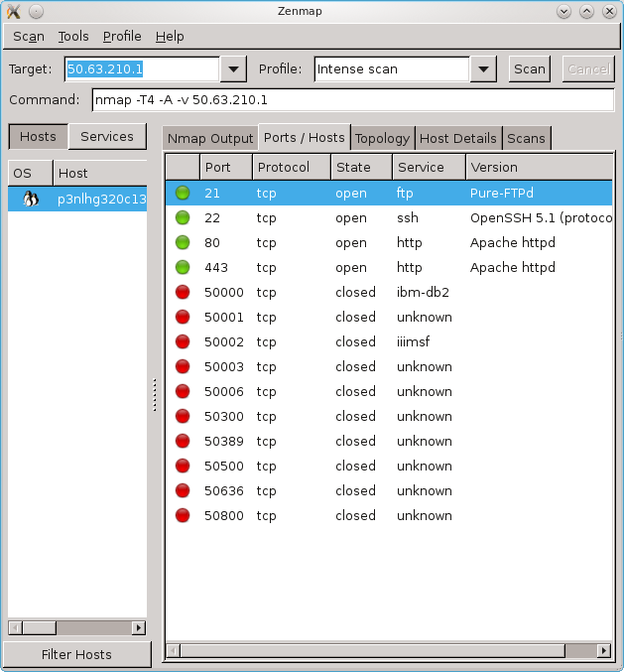This screenshot has height=672, width=624.
Task: Click the ports table scrollbar right arrow
Action: (603, 650)
